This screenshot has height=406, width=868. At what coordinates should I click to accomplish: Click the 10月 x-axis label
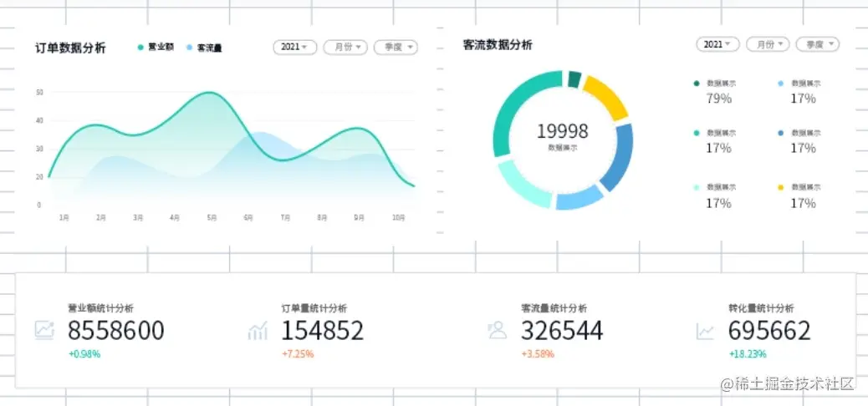pos(399,218)
